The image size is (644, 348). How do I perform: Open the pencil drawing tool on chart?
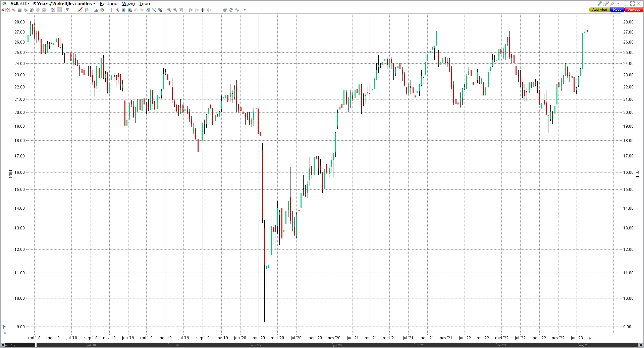(80, 10)
